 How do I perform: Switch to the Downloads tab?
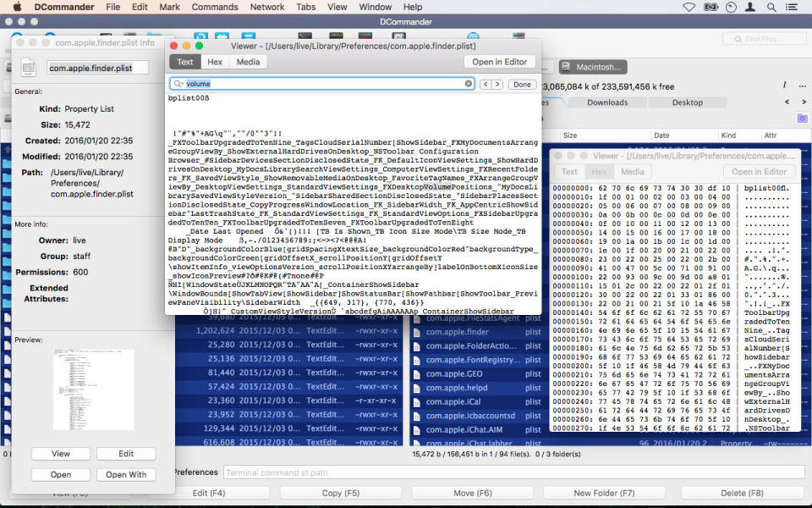click(x=607, y=102)
